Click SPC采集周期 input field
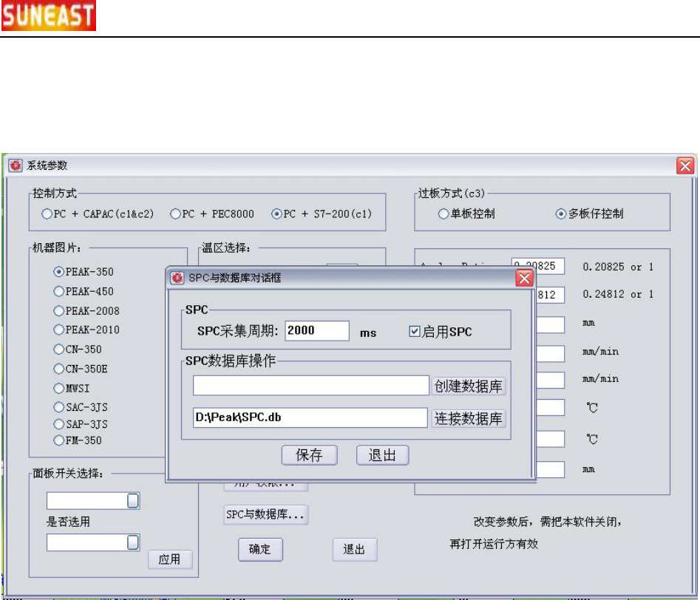Image resolution: width=700 pixels, height=600 pixels. click(x=317, y=331)
